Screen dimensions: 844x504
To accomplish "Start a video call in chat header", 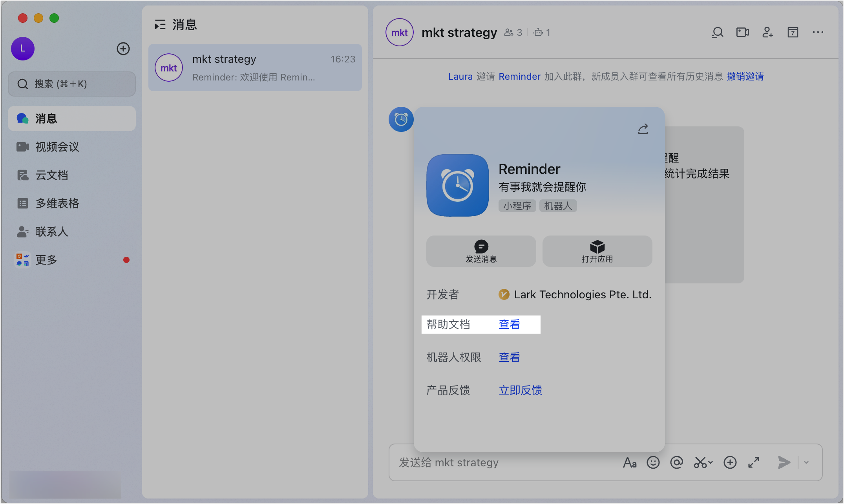I will (x=743, y=32).
